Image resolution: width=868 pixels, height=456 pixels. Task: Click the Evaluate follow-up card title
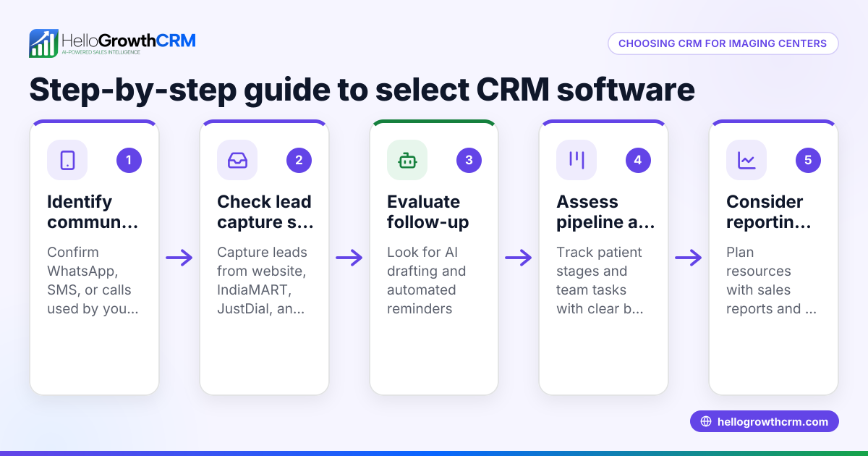point(428,212)
